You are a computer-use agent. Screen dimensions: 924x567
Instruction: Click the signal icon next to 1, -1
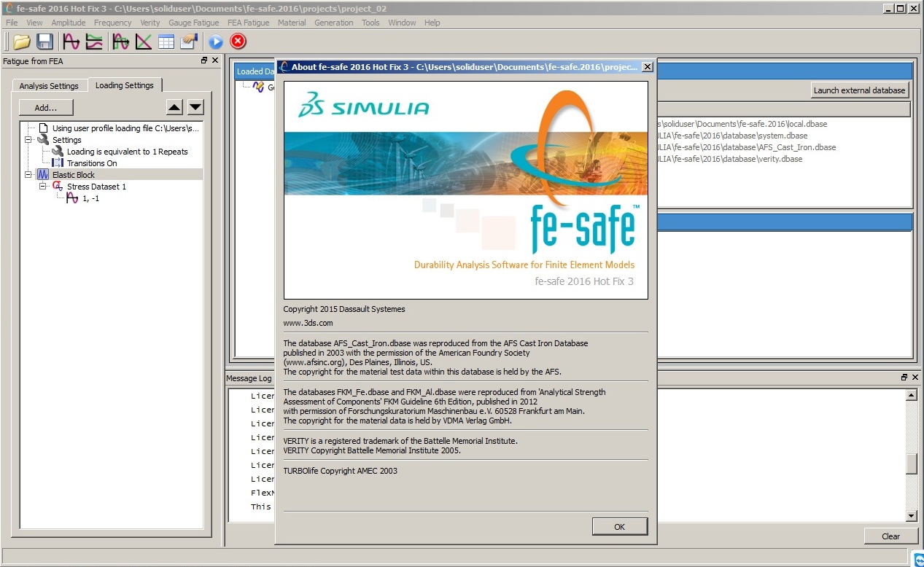(72, 198)
